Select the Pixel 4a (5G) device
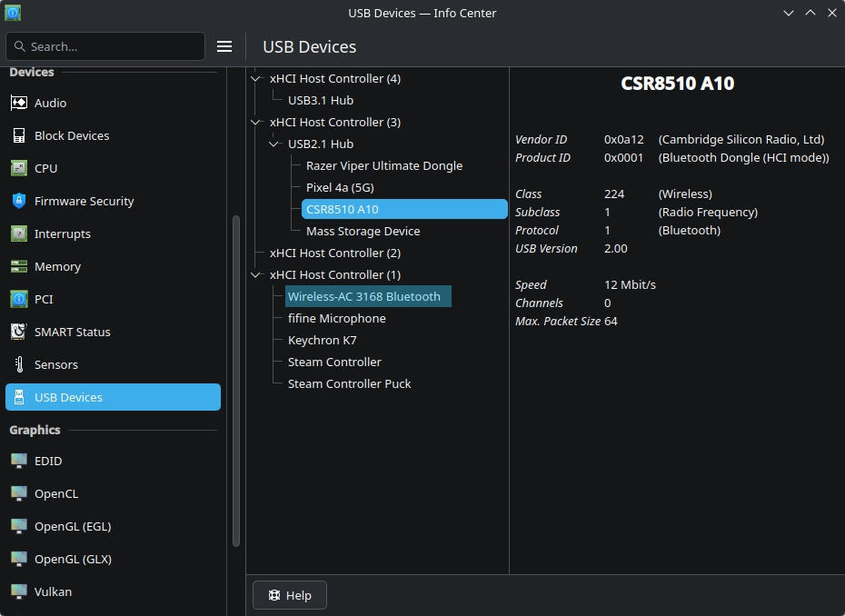The width and height of the screenshot is (845, 616). point(340,187)
